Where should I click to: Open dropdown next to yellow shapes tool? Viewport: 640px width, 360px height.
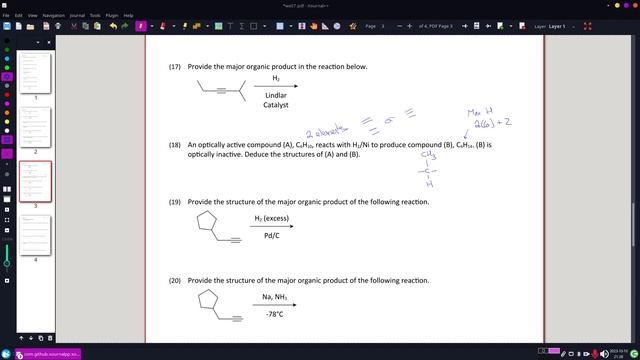pos(207,26)
